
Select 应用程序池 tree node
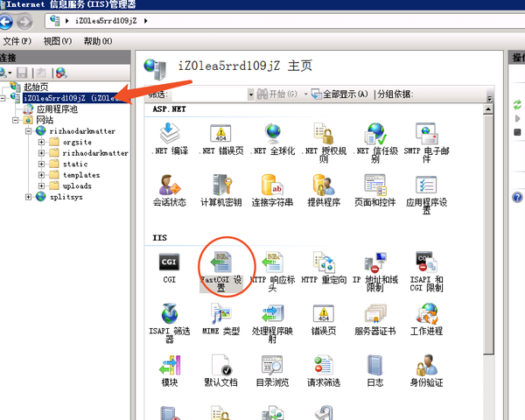[x=57, y=109]
